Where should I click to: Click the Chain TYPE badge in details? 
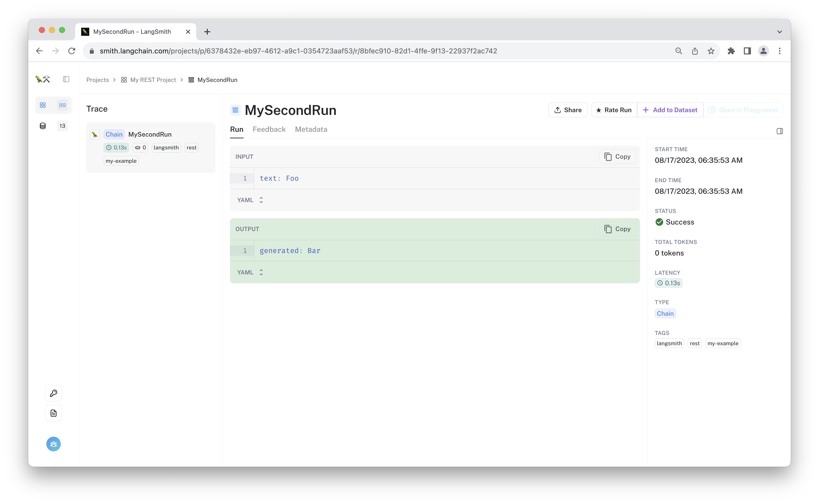pyautogui.click(x=665, y=314)
